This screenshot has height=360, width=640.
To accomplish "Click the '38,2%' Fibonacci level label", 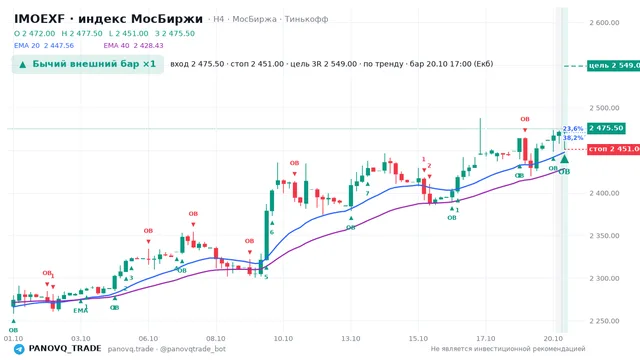I will pos(573,138).
